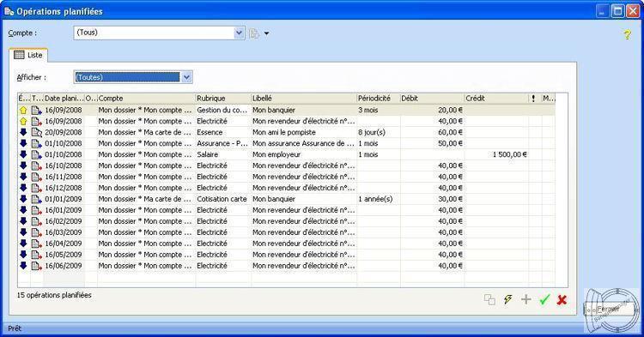Image resolution: width=644 pixels, height=337 pixels.
Task: Click the duplicate operation icon
Action: (x=489, y=299)
